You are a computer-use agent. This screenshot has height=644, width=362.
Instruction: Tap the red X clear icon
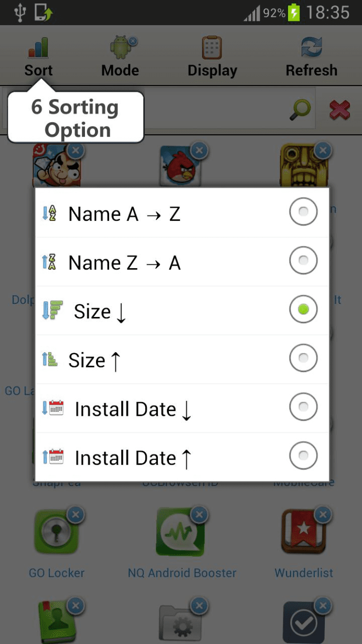click(340, 110)
